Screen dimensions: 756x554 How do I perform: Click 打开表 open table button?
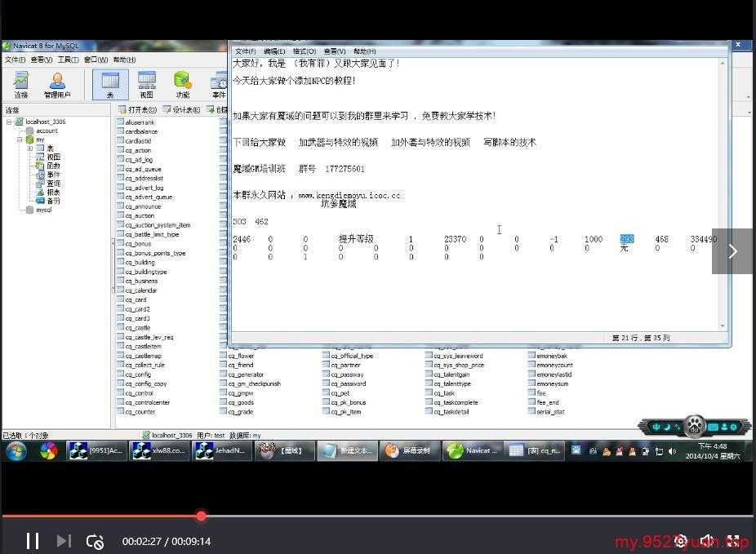pos(138,110)
